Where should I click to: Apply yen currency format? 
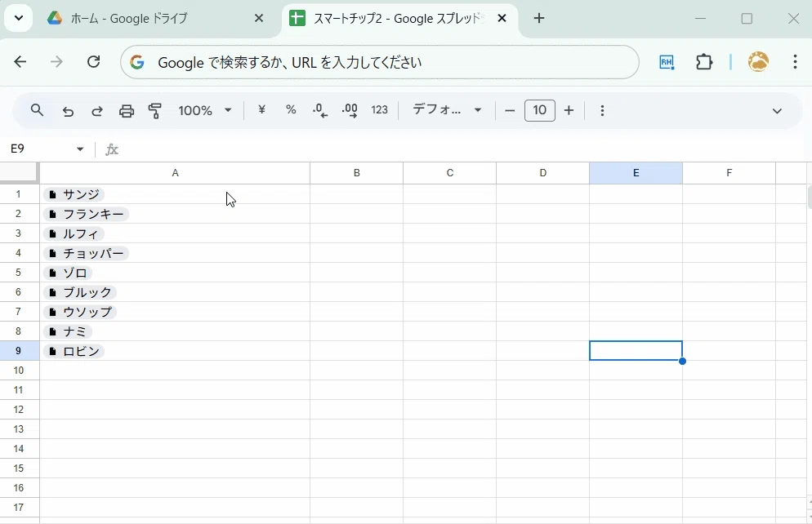[261, 109]
